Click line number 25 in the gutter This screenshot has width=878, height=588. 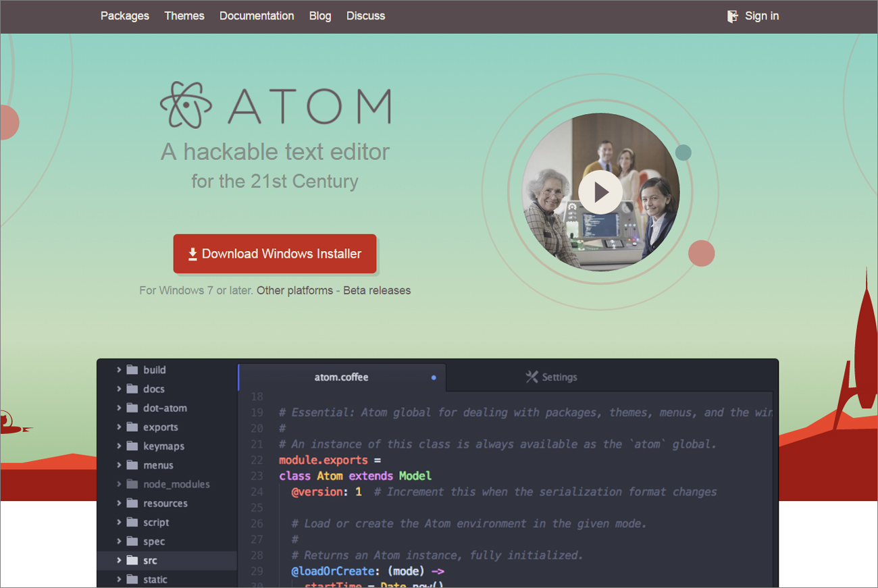click(257, 508)
